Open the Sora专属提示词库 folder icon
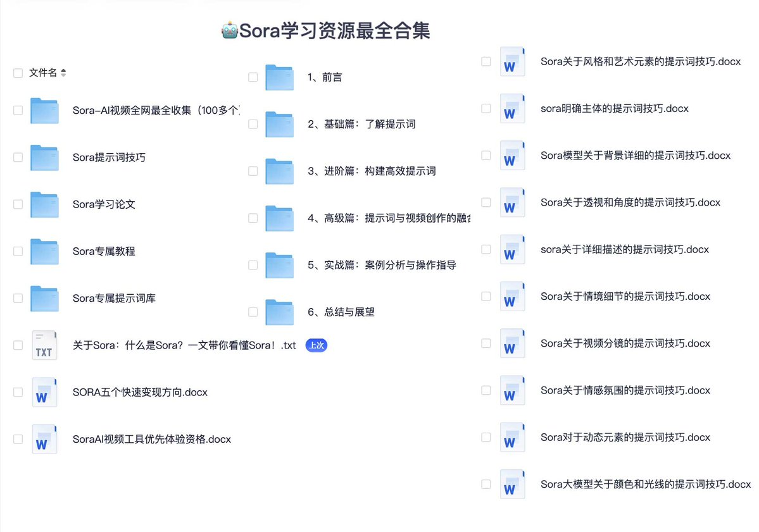Screen dimensions: 759x532 [x=44, y=299]
